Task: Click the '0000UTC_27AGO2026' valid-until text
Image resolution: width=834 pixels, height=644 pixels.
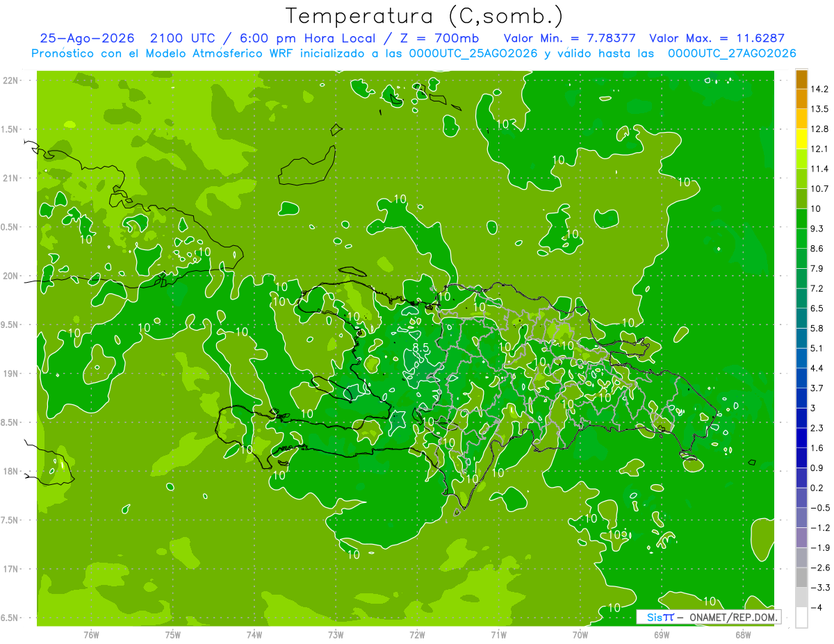Action: [x=732, y=53]
